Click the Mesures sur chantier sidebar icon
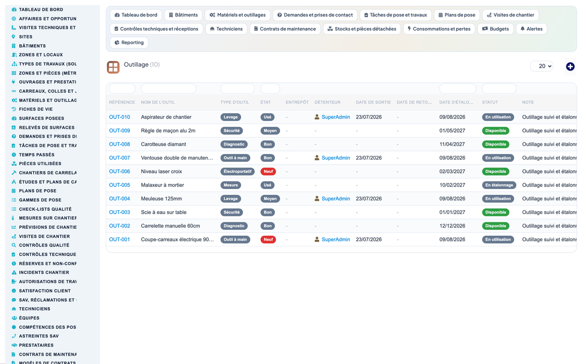This screenshot has height=364, width=588. point(14,218)
